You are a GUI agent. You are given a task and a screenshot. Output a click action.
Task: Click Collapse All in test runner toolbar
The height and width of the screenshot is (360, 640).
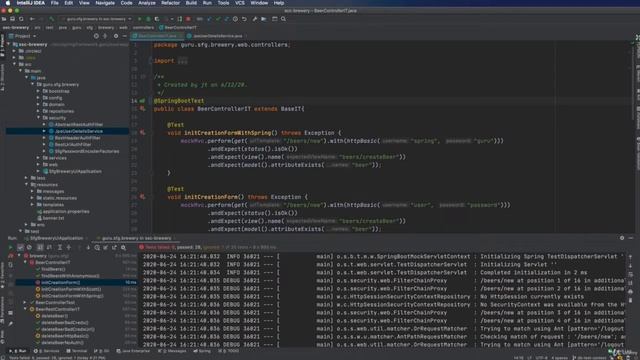click(69, 247)
